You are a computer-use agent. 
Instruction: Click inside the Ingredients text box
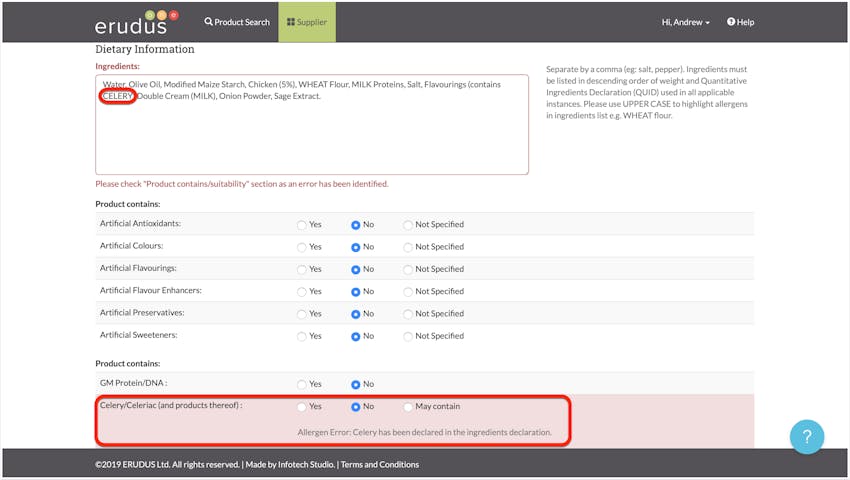[312, 125]
